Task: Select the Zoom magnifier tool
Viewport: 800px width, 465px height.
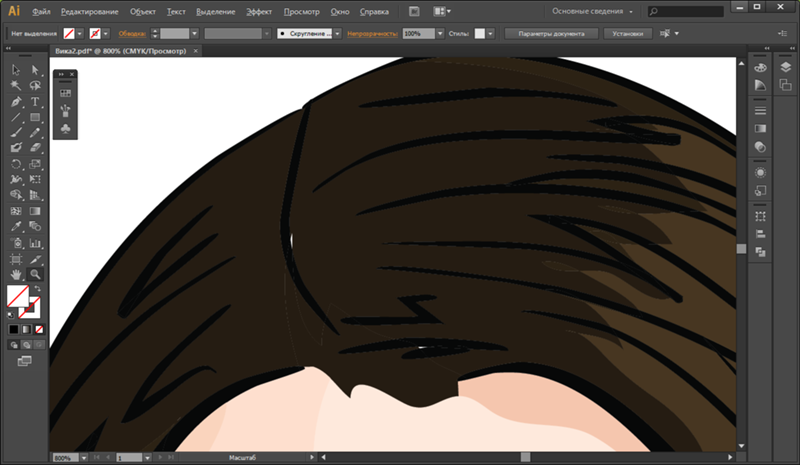Action: (x=35, y=272)
